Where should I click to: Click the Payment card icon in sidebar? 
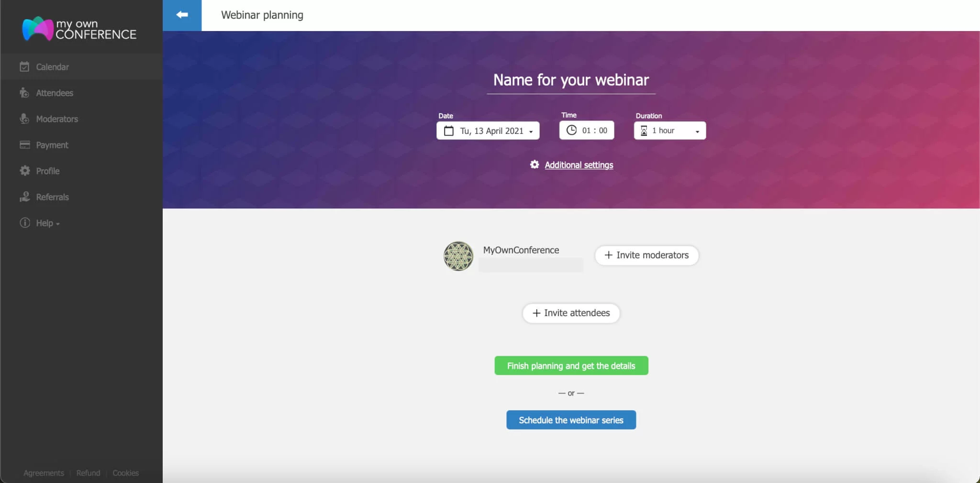click(x=24, y=144)
